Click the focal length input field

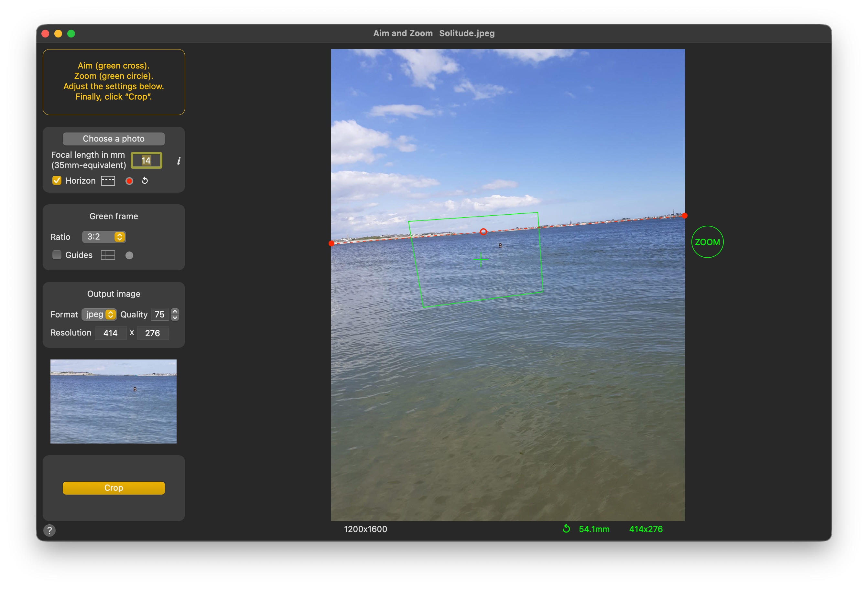146,161
